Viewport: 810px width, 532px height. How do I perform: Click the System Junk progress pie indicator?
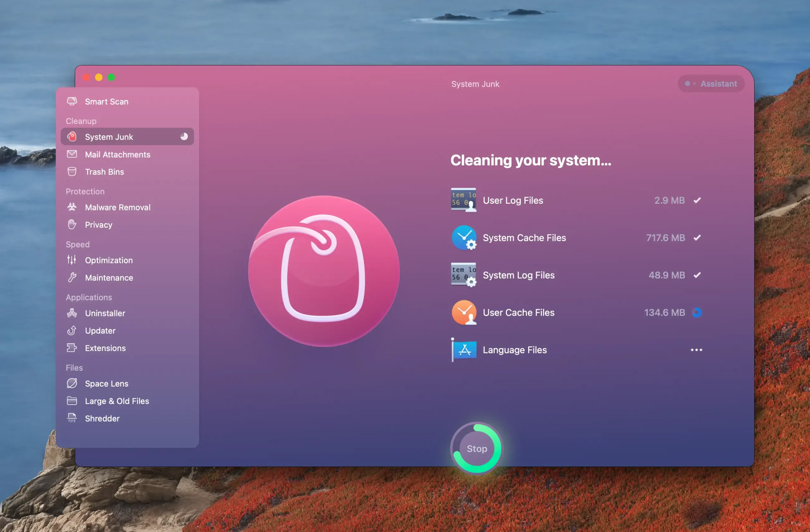coord(184,136)
